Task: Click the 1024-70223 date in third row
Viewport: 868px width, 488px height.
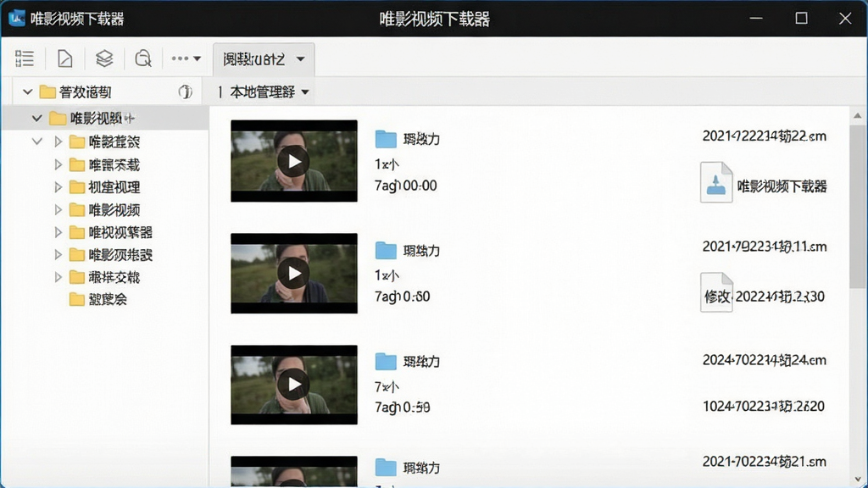Action: click(x=764, y=406)
